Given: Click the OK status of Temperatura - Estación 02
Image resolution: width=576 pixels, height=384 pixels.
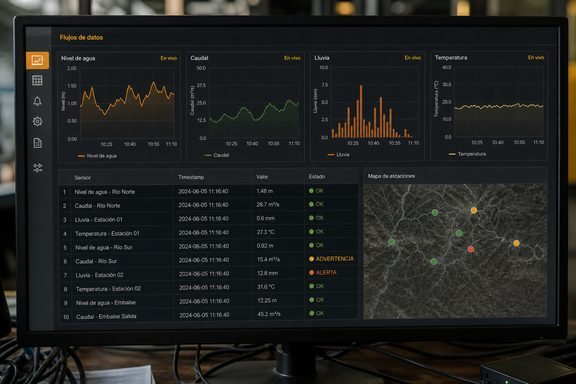Looking at the screenshot, I should tap(317, 286).
